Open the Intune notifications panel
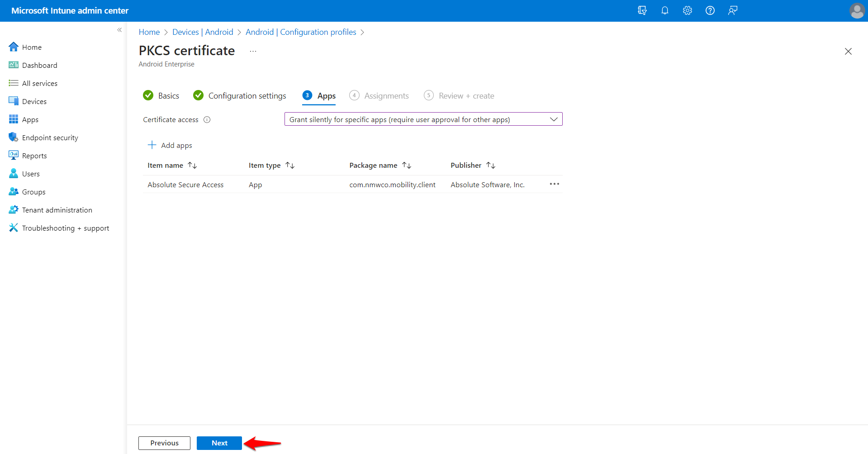This screenshot has height=454, width=868. (664, 10)
